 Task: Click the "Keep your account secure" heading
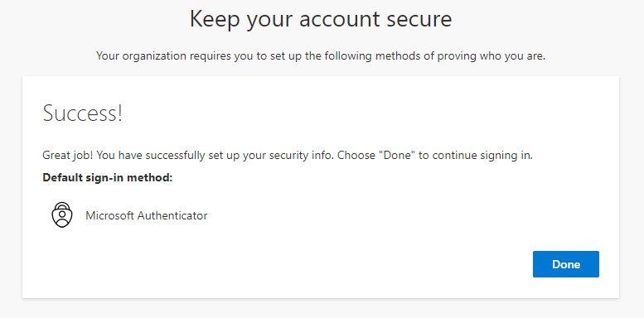[321, 19]
